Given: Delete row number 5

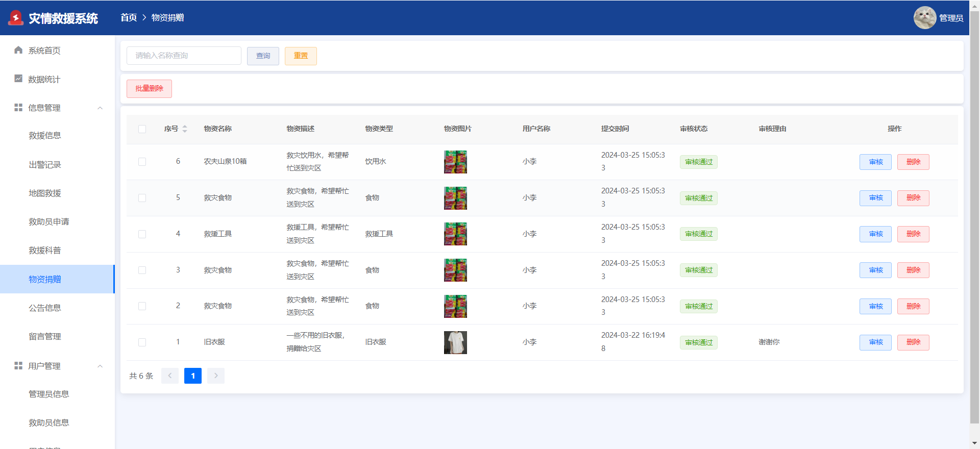Looking at the screenshot, I should [913, 198].
